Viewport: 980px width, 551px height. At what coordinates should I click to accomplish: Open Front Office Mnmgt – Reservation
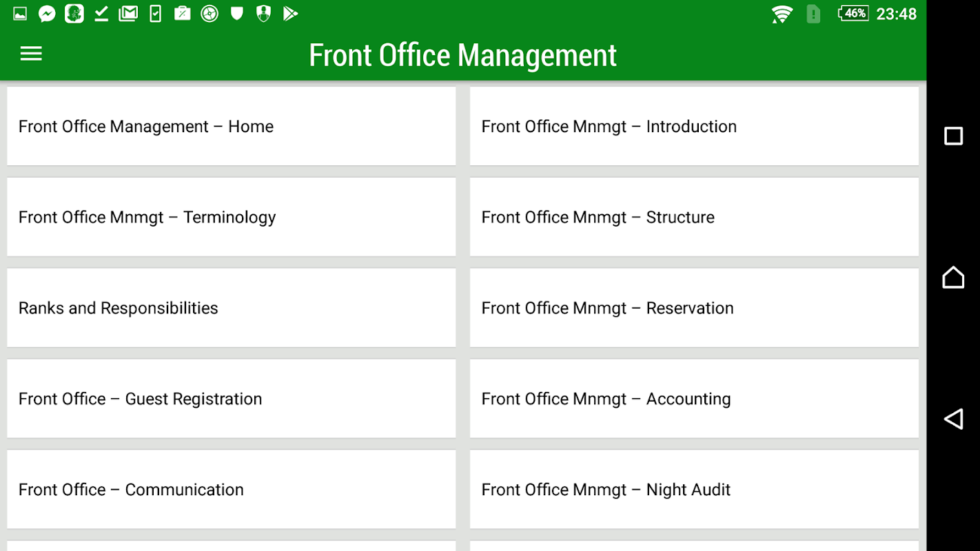[694, 308]
